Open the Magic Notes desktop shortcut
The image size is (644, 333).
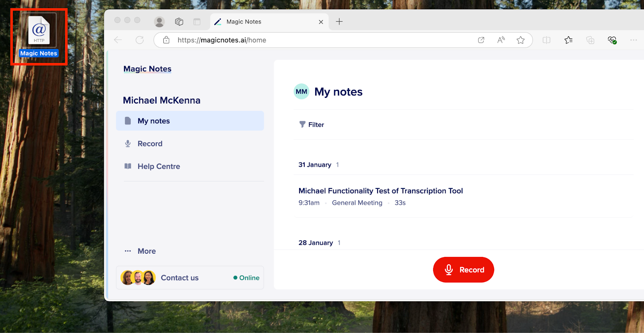click(x=38, y=30)
